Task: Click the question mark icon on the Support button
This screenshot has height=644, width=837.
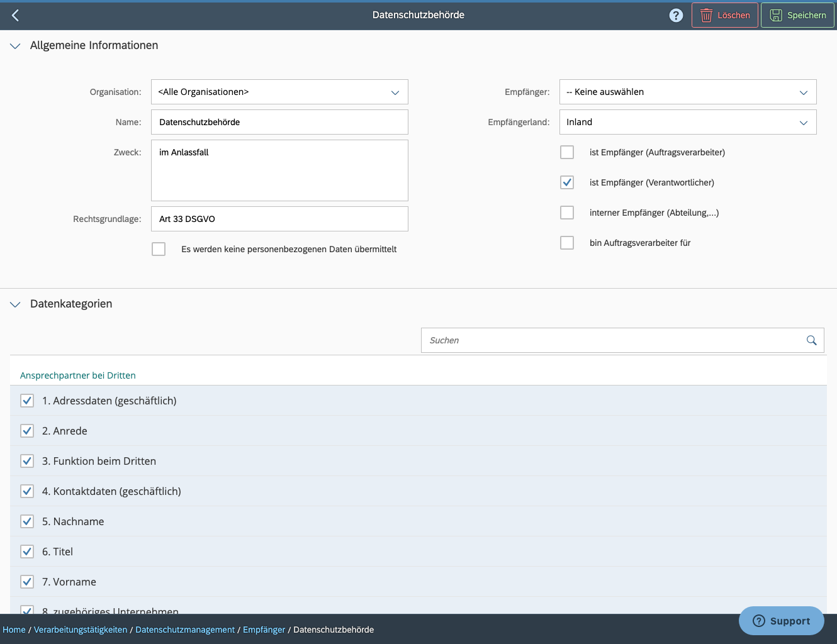Action: click(x=758, y=621)
